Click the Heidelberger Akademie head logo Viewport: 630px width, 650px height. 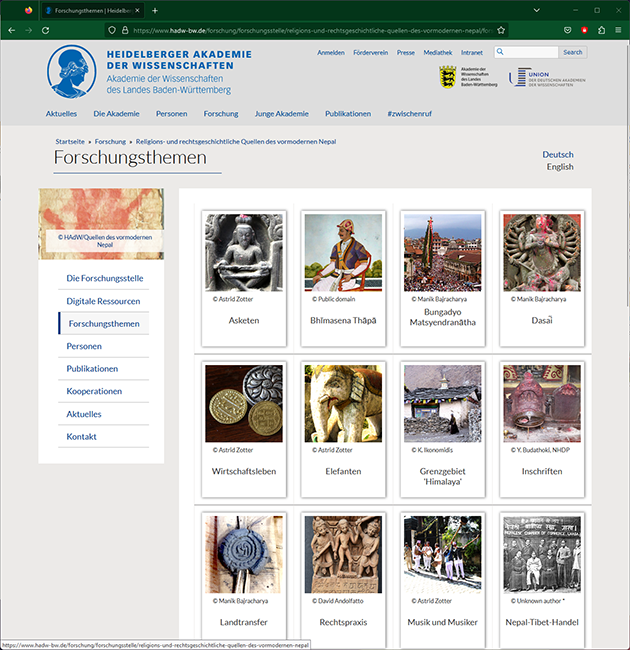pos(71,71)
